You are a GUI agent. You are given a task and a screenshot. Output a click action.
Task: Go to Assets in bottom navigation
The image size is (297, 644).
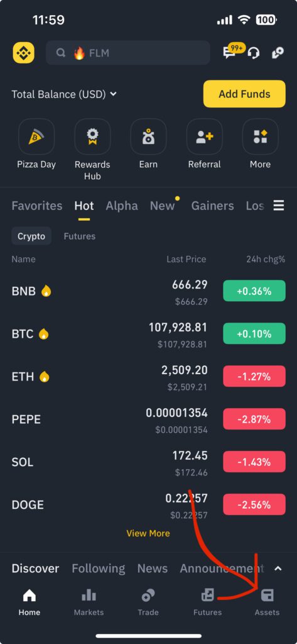tap(267, 602)
